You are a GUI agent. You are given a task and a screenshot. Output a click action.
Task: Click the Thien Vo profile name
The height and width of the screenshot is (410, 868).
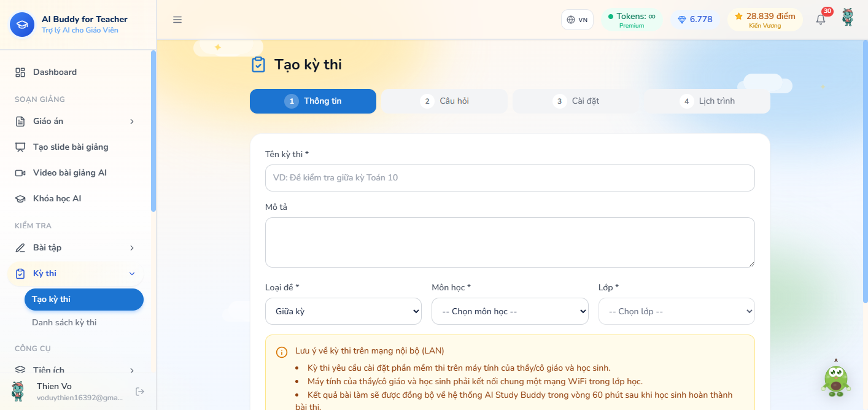pos(54,386)
